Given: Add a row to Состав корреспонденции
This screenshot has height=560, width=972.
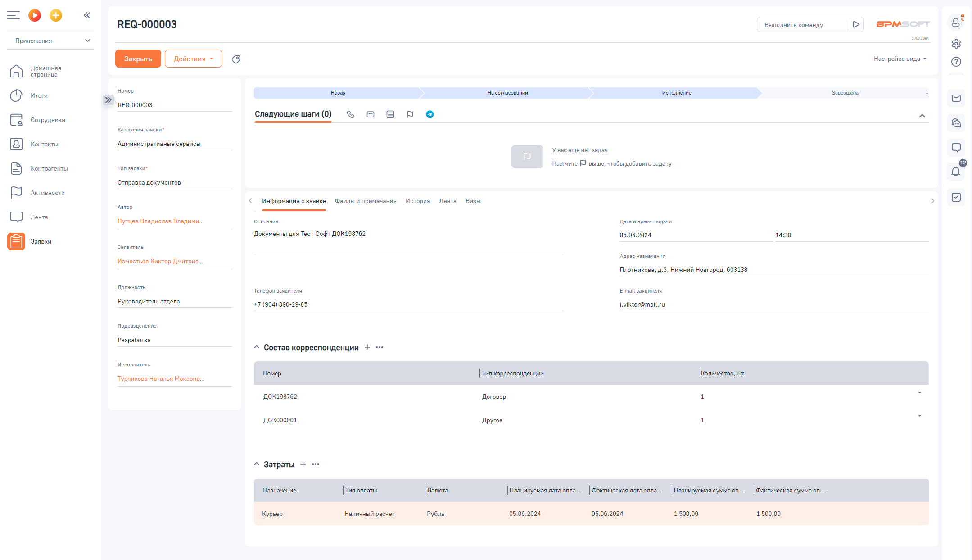Looking at the screenshot, I should (x=367, y=347).
